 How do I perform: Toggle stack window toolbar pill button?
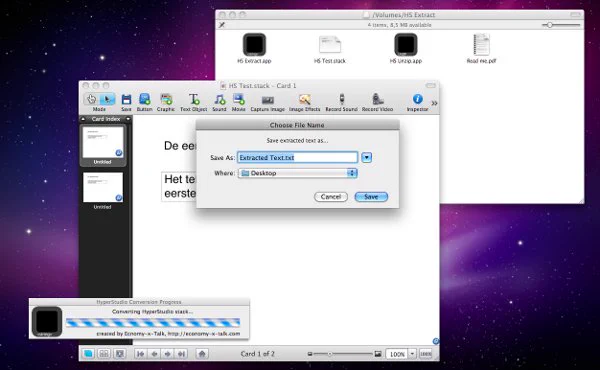click(431, 85)
